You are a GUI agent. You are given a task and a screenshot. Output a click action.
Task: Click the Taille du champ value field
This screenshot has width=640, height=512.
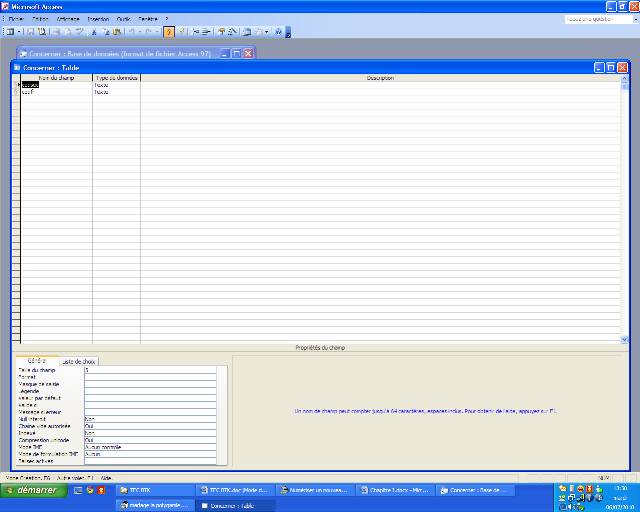(x=150, y=370)
